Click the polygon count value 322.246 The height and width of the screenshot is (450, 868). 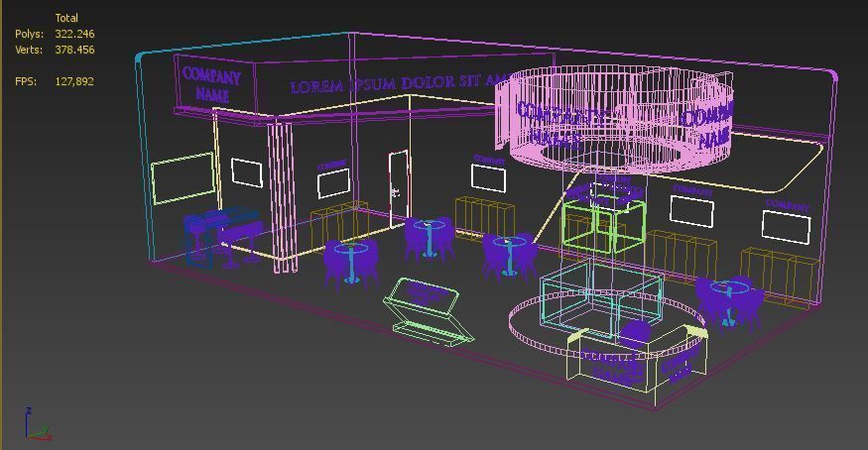click(74, 34)
